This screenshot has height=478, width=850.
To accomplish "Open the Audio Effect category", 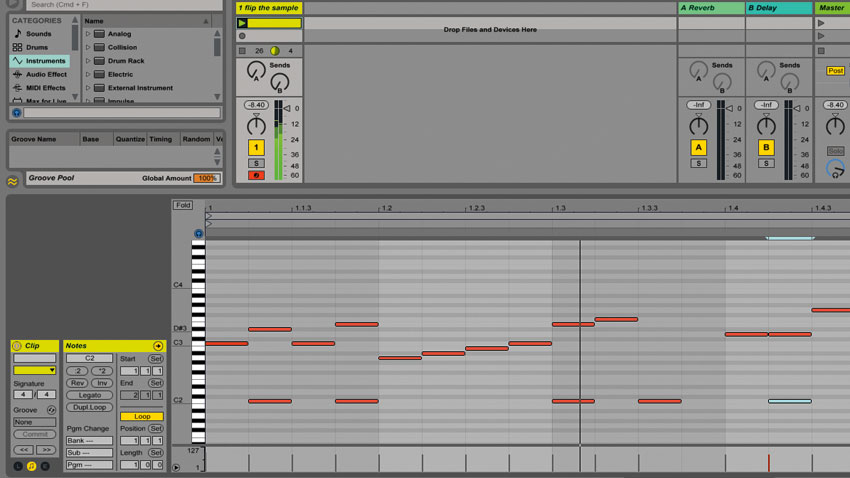I will [x=41, y=74].
